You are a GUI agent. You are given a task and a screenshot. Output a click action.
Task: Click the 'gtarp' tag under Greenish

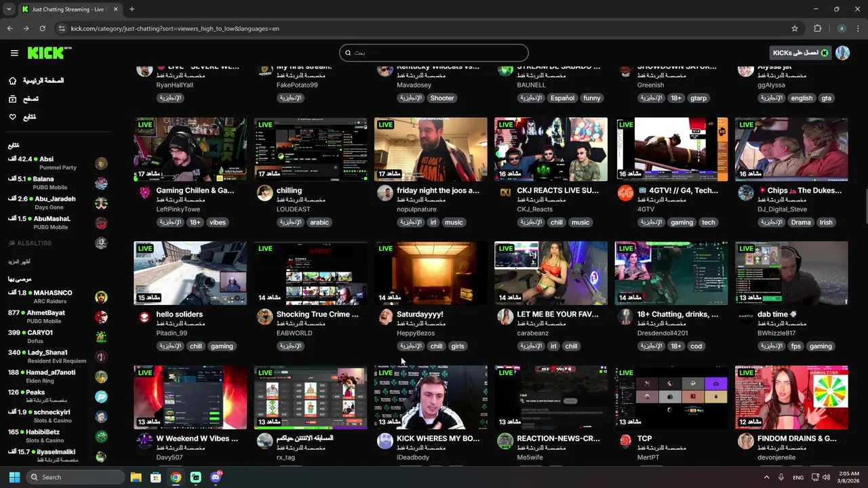[698, 98]
